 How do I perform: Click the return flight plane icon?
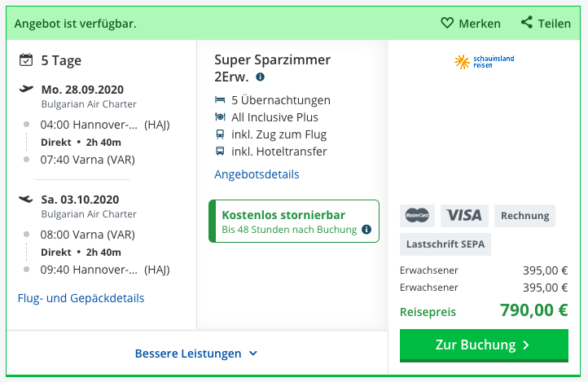tap(26, 199)
